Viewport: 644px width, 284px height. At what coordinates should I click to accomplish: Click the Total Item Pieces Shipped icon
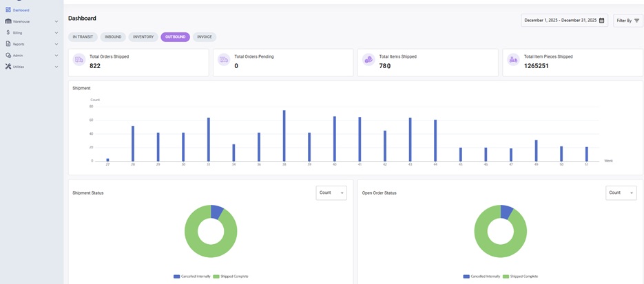click(x=513, y=59)
